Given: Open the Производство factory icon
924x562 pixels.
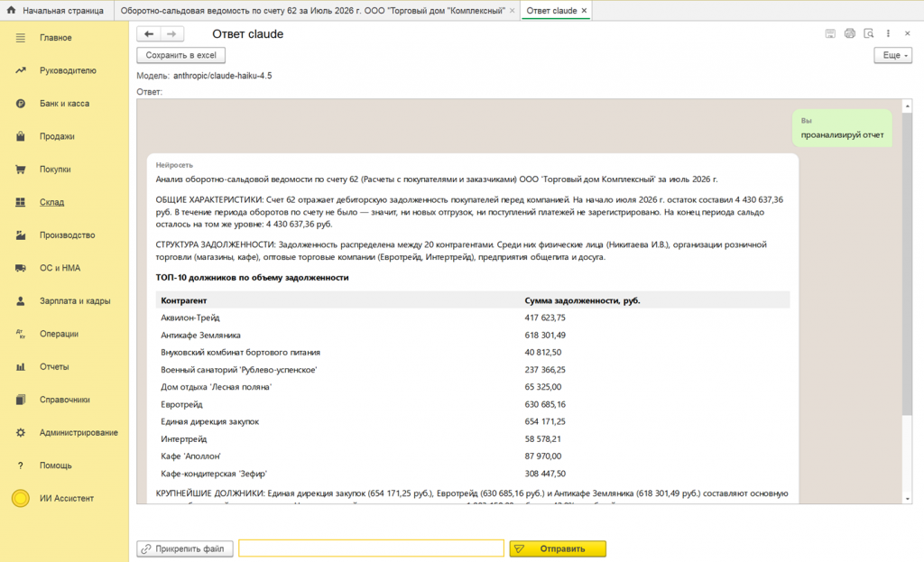Looking at the screenshot, I should tap(21, 235).
